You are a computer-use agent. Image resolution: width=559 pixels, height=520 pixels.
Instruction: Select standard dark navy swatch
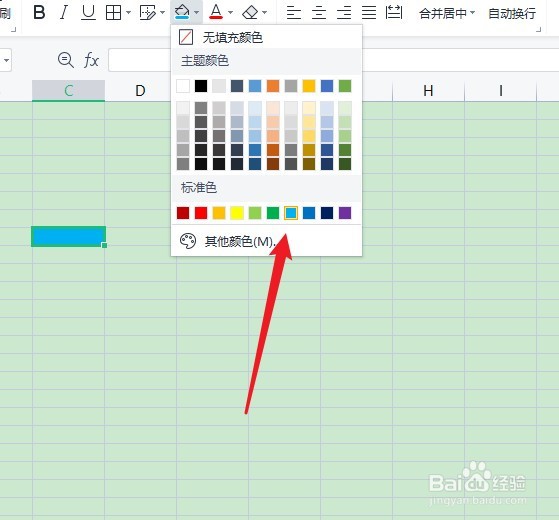click(327, 213)
